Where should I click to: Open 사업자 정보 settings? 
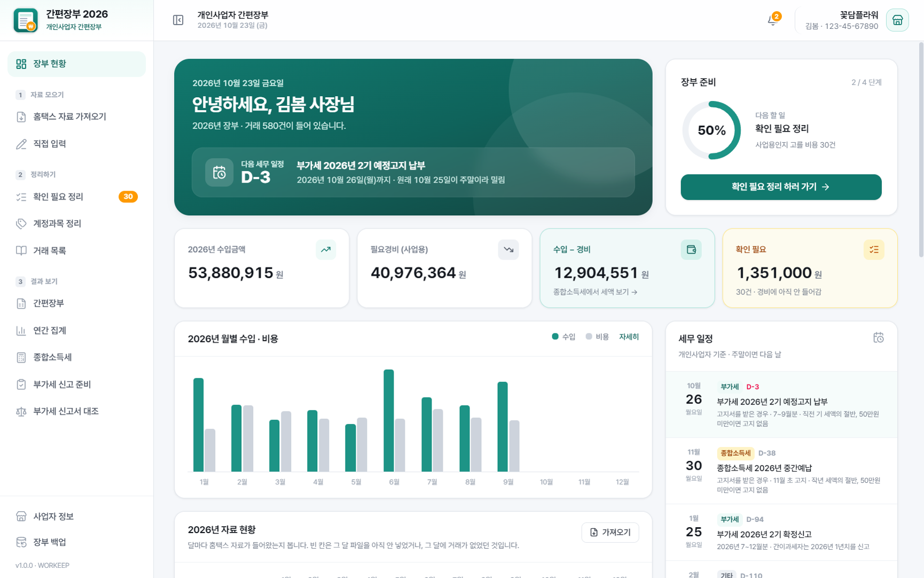click(x=76, y=517)
